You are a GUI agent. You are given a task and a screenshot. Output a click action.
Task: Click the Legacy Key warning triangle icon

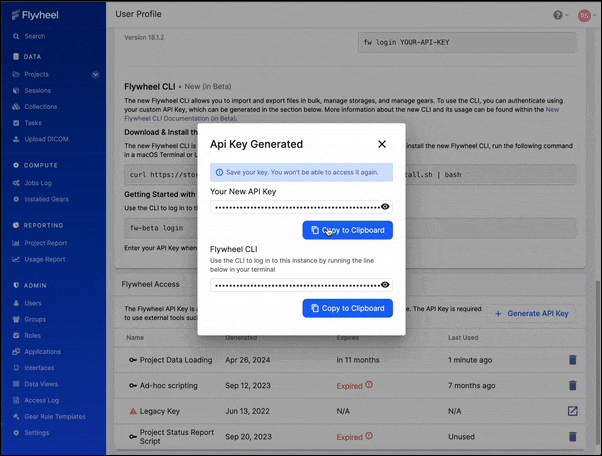pyautogui.click(x=133, y=411)
